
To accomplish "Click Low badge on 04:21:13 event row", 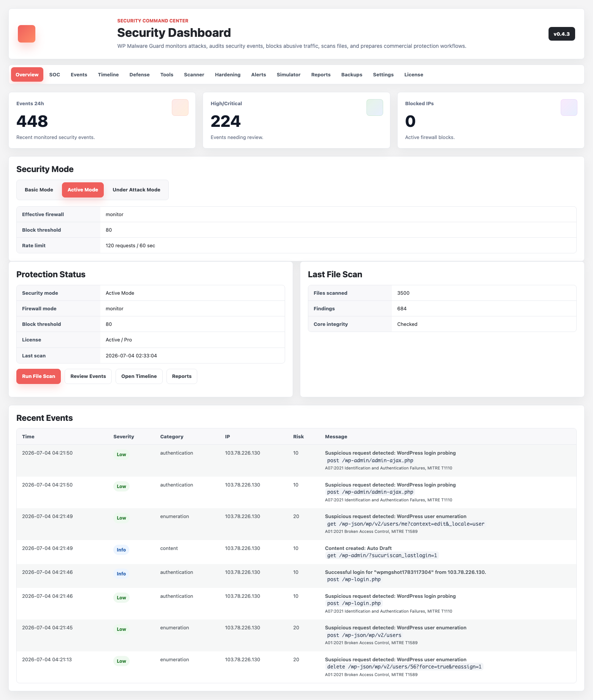I will point(121,661).
